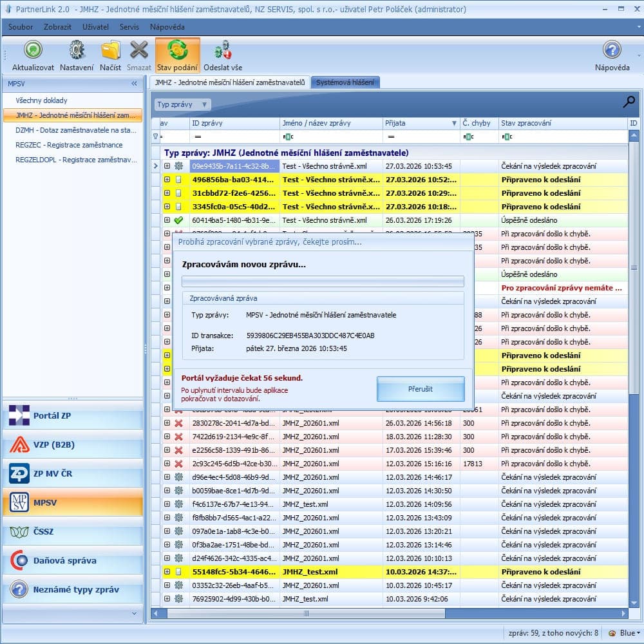The height and width of the screenshot is (644, 644).
Task: Sort by ID zprávy column header
Action: pos(234,123)
